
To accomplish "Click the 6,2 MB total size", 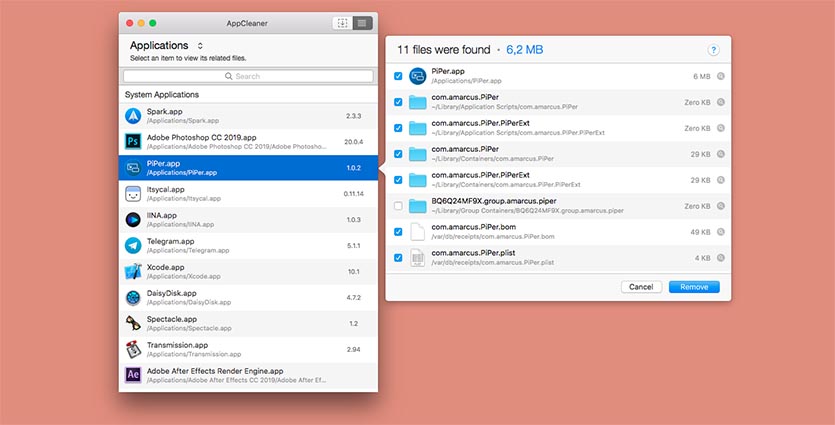I will coord(525,50).
